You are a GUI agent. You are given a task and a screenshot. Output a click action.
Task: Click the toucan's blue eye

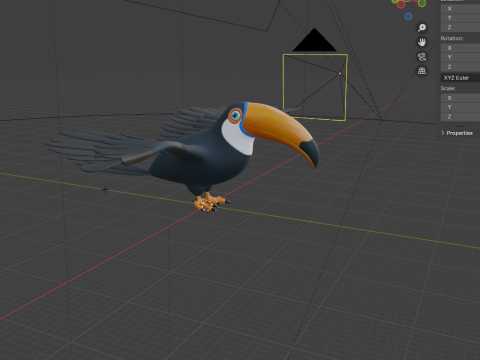235,115
